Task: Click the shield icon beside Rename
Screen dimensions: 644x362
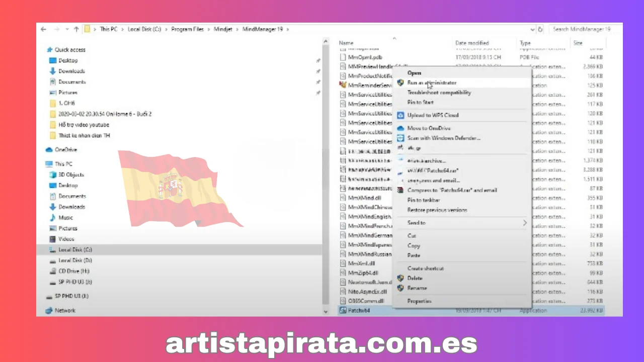Action: [401, 288]
